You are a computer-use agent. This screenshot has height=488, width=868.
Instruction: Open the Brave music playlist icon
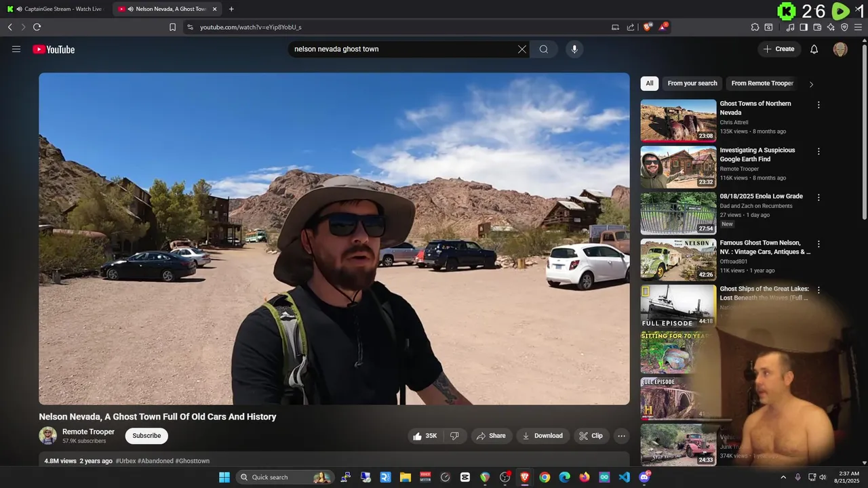(790, 27)
